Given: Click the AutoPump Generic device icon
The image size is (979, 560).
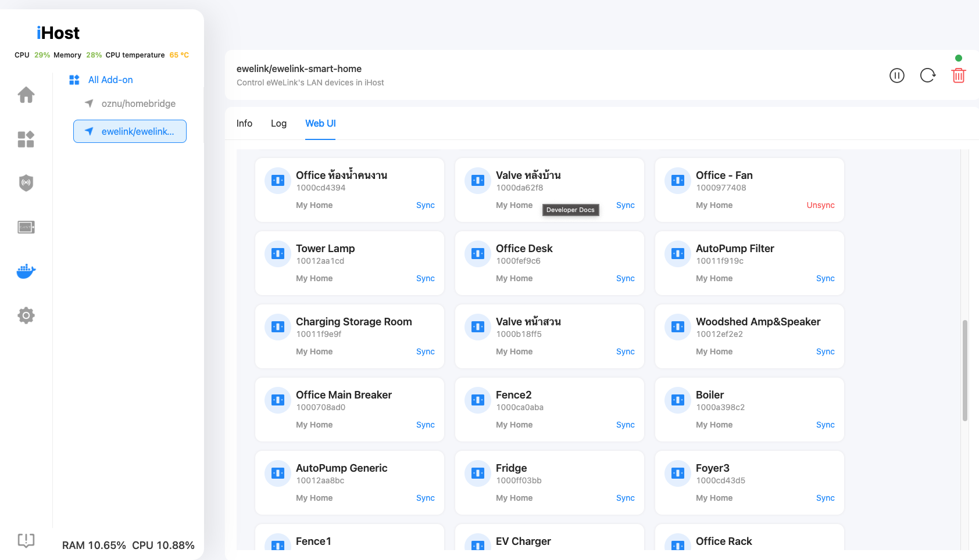Looking at the screenshot, I should 278,473.
